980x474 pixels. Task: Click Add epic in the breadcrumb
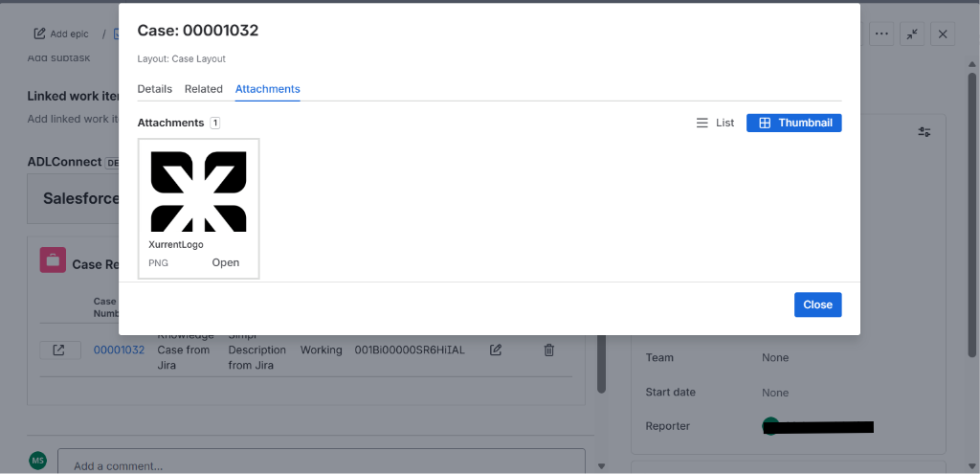tap(61, 34)
